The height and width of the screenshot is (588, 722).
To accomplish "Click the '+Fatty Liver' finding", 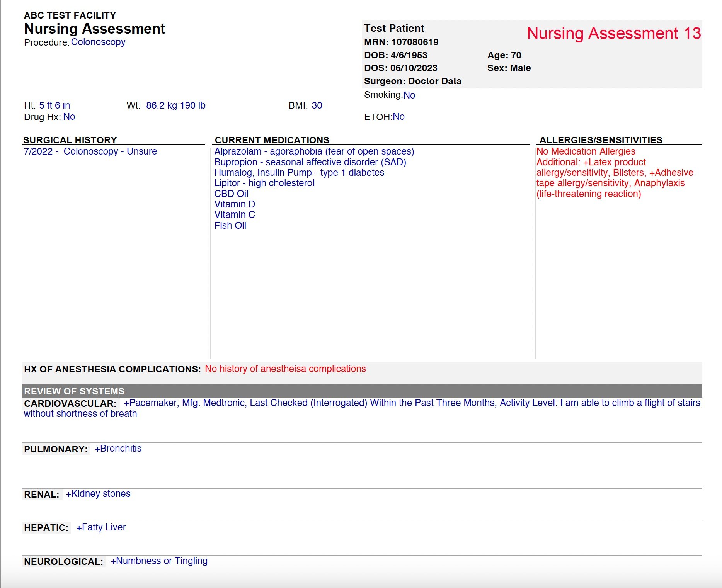I will (x=101, y=527).
